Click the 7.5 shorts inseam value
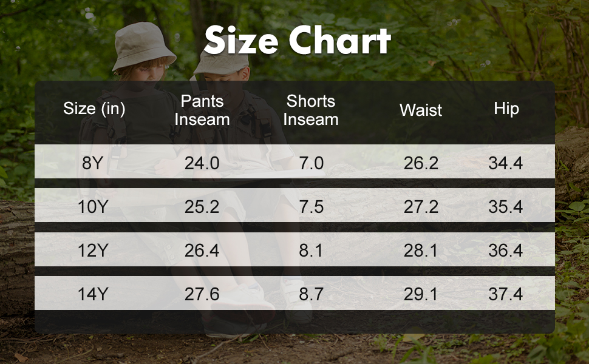This screenshot has width=589, height=364. tap(311, 207)
